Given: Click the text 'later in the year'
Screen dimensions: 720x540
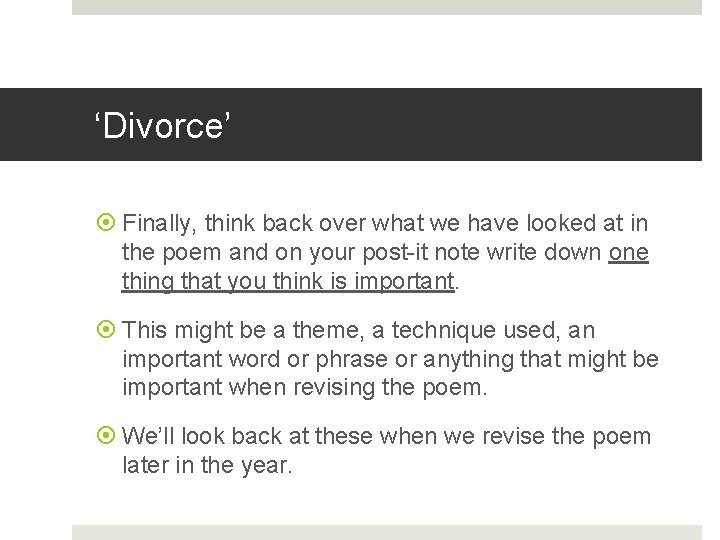Looking at the screenshot, I should 207,464.
